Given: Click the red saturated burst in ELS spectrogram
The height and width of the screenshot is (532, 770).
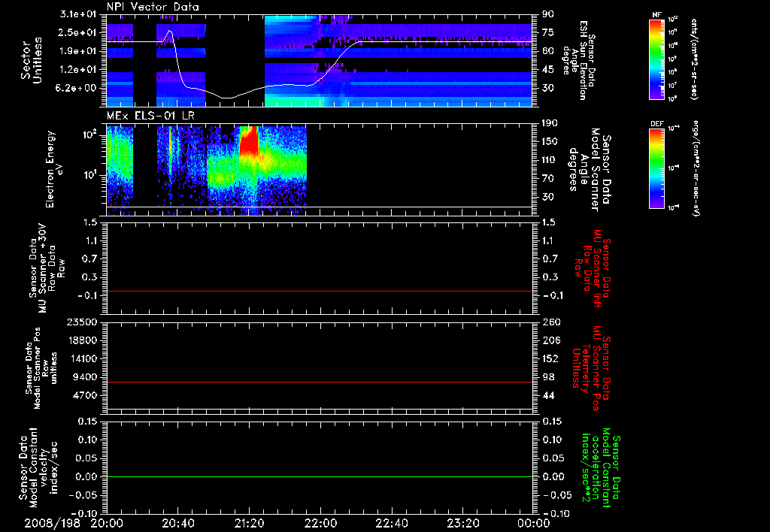Looking at the screenshot, I should (250, 141).
